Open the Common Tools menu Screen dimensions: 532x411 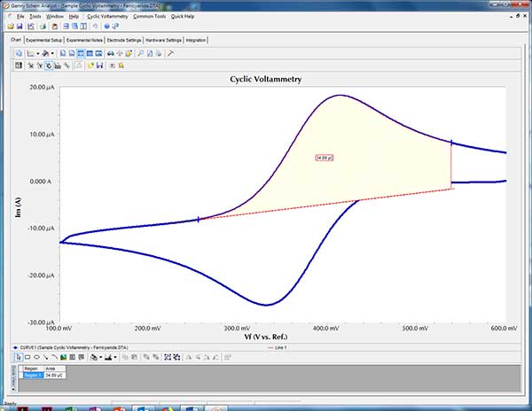pos(149,16)
